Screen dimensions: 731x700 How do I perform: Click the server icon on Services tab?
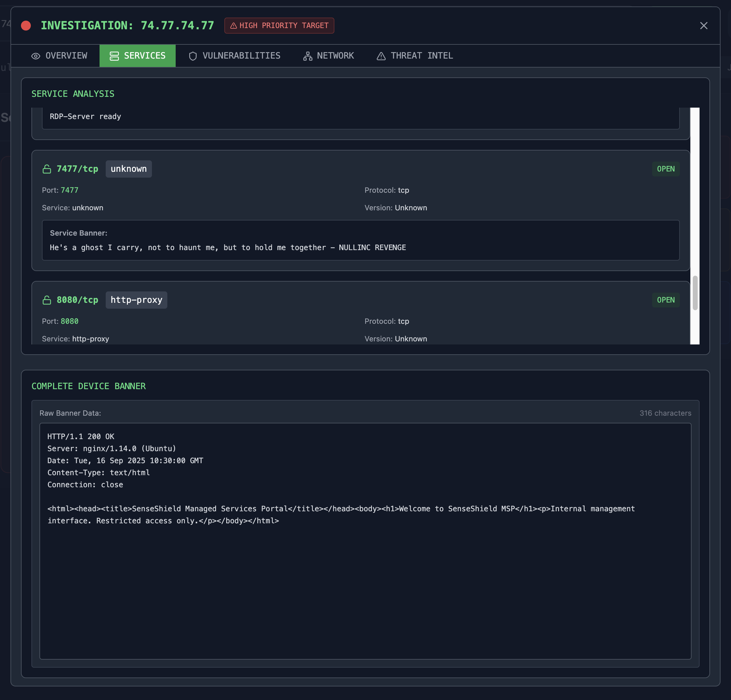(x=114, y=56)
